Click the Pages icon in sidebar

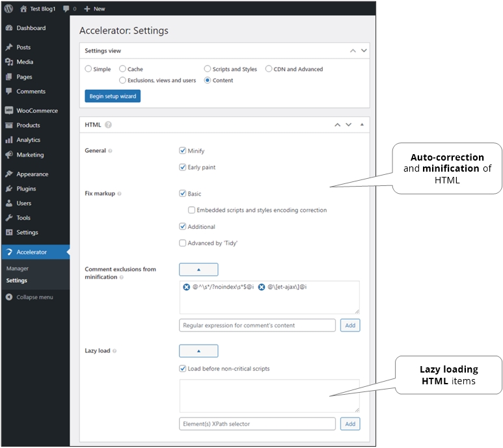[9, 77]
